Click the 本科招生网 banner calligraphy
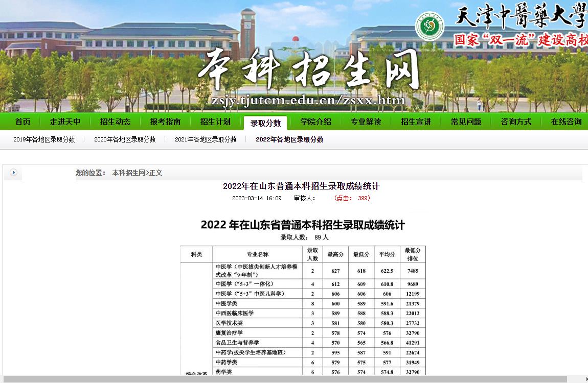This screenshot has height=383, width=588. pos(308,69)
